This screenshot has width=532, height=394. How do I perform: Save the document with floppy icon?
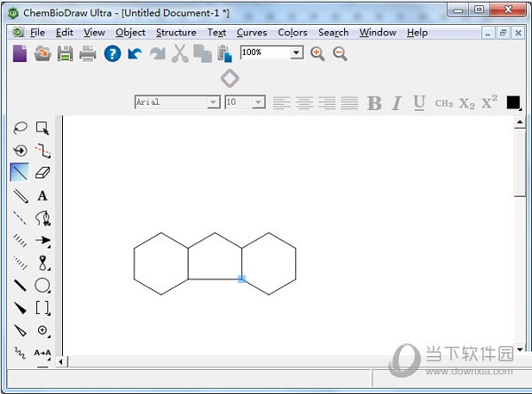point(65,53)
